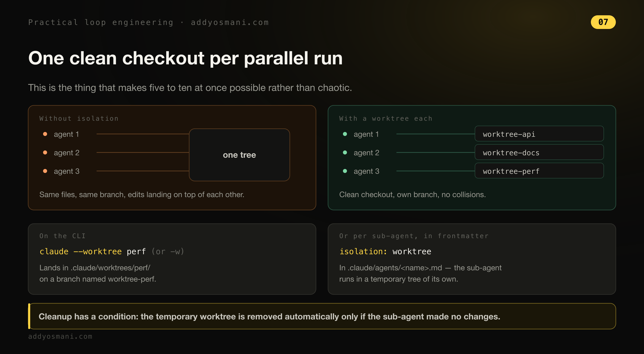Select 'agent 1' in the worktree panel

pyautogui.click(x=366, y=134)
